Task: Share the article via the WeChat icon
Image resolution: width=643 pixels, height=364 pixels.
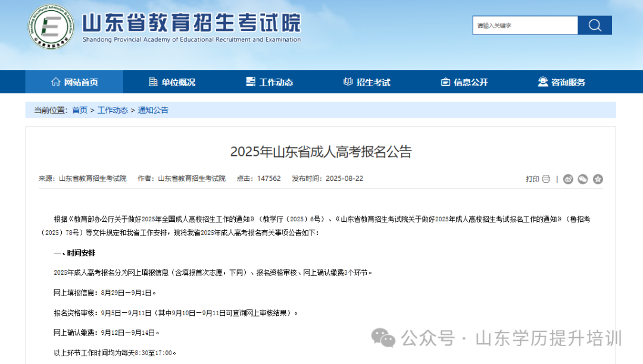Action: (x=582, y=178)
